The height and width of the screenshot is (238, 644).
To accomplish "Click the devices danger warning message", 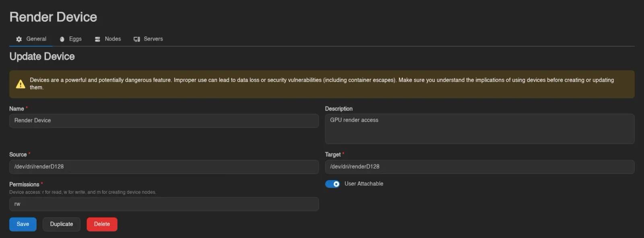I will point(322,84).
